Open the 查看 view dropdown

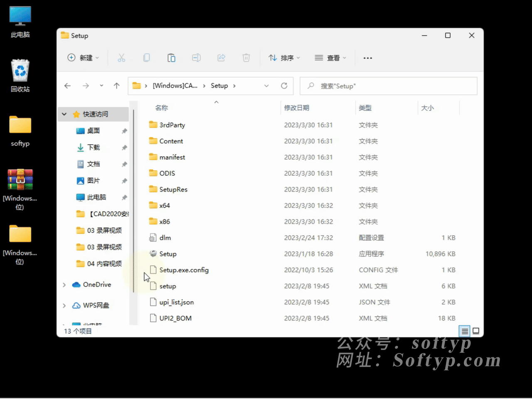coord(330,58)
